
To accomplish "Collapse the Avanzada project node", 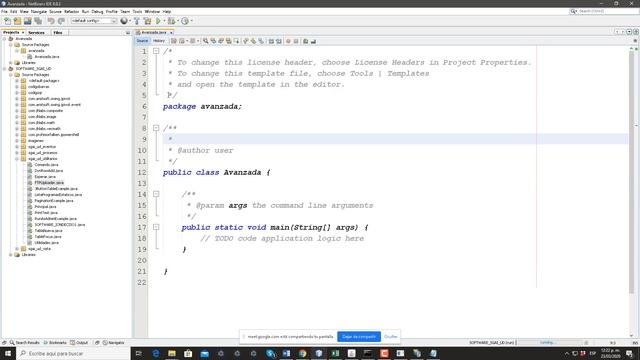I will [x=4, y=39].
